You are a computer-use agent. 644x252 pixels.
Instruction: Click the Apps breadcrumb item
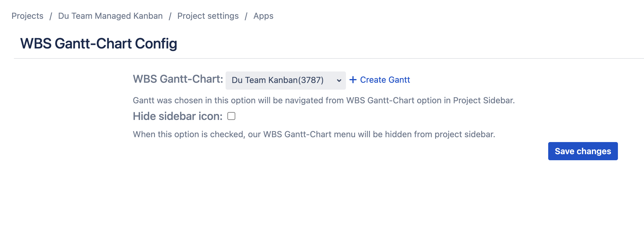(263, 16)
